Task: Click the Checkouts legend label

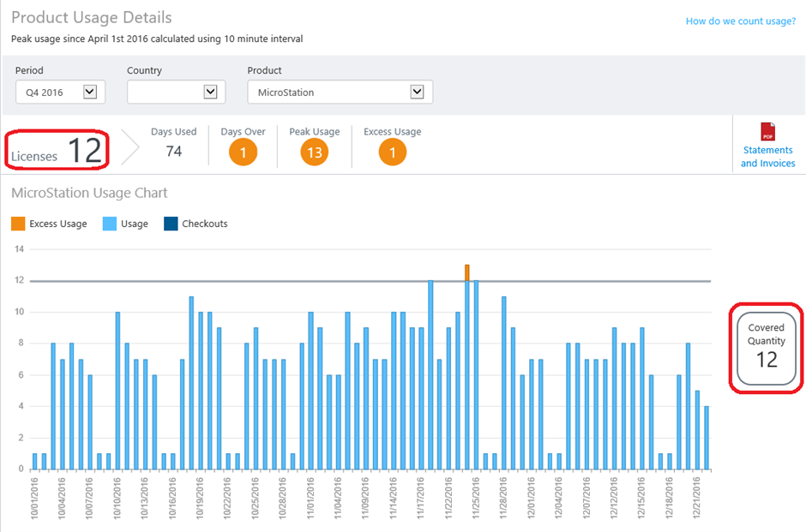Action: tap(205, 224)
